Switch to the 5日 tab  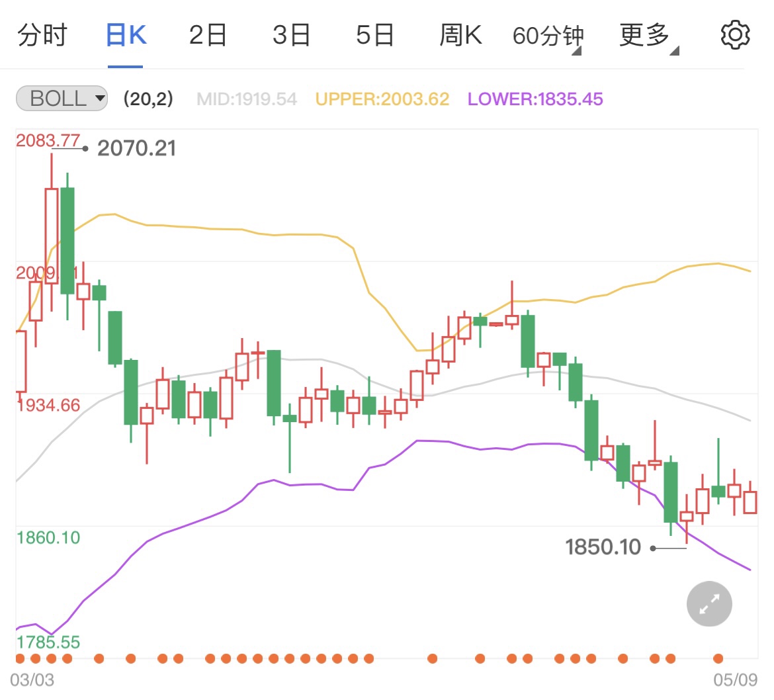pos(374,36)
